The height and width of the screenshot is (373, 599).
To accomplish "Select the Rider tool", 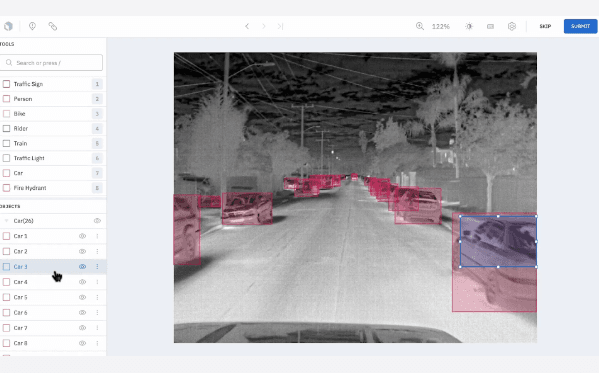I will (x=53, y=128).
